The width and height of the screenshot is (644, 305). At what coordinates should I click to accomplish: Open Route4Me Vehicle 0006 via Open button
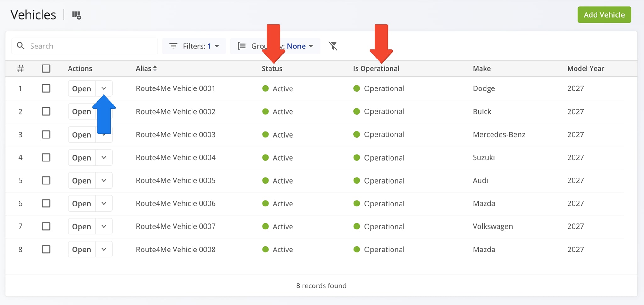pyautogui.click(x=82, y=203)
